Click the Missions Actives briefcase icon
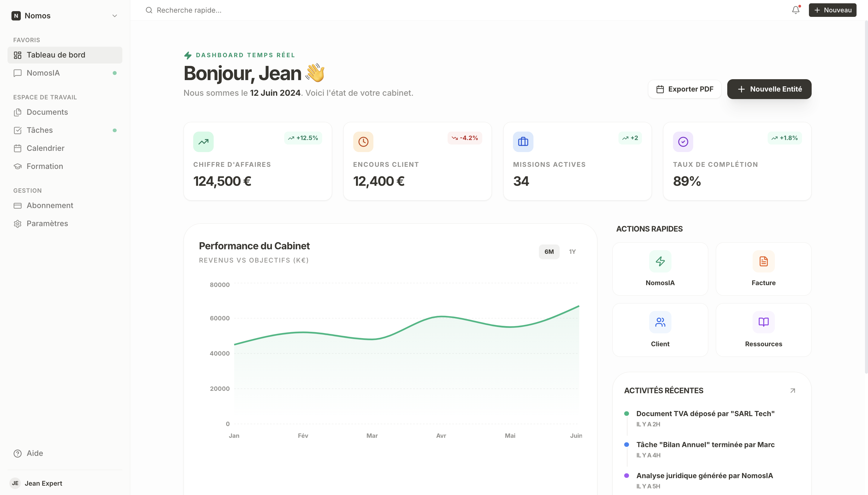 pos(523,142)
